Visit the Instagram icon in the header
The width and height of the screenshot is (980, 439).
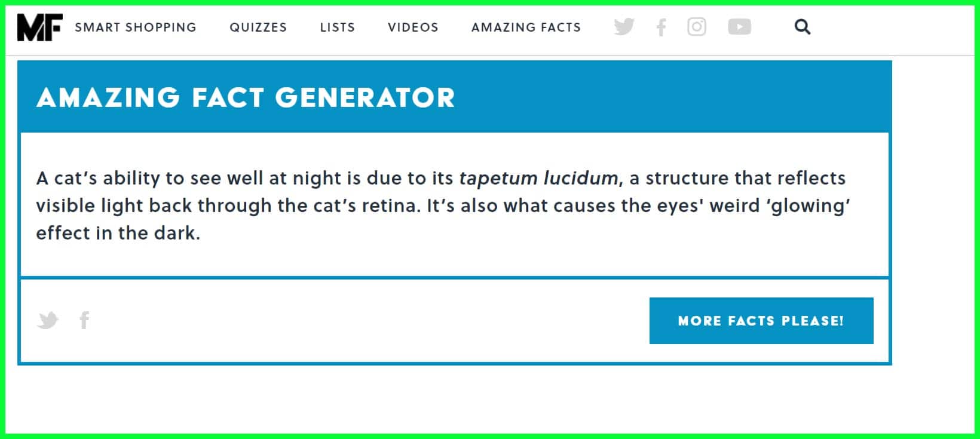coord(697,27)
